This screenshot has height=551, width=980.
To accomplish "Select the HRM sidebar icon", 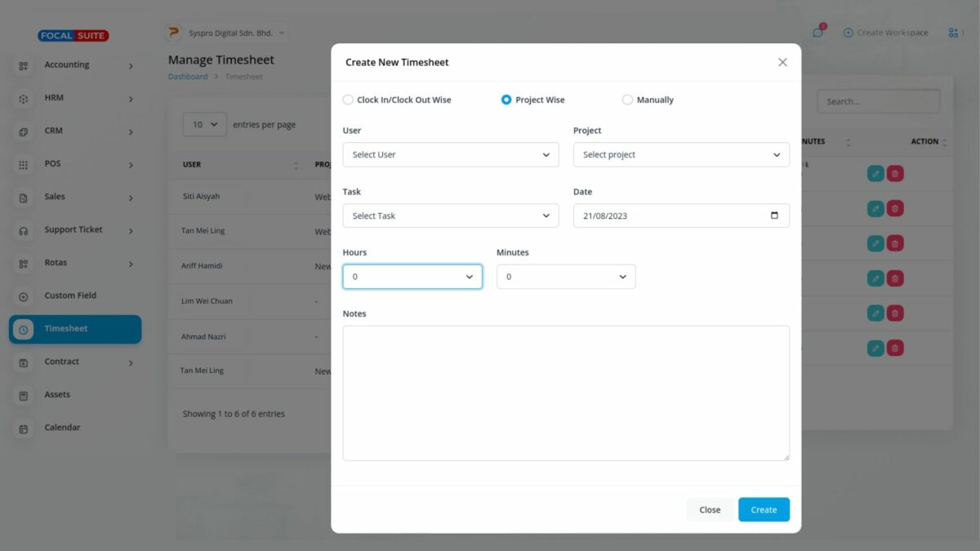I will [x=22, y=97].
